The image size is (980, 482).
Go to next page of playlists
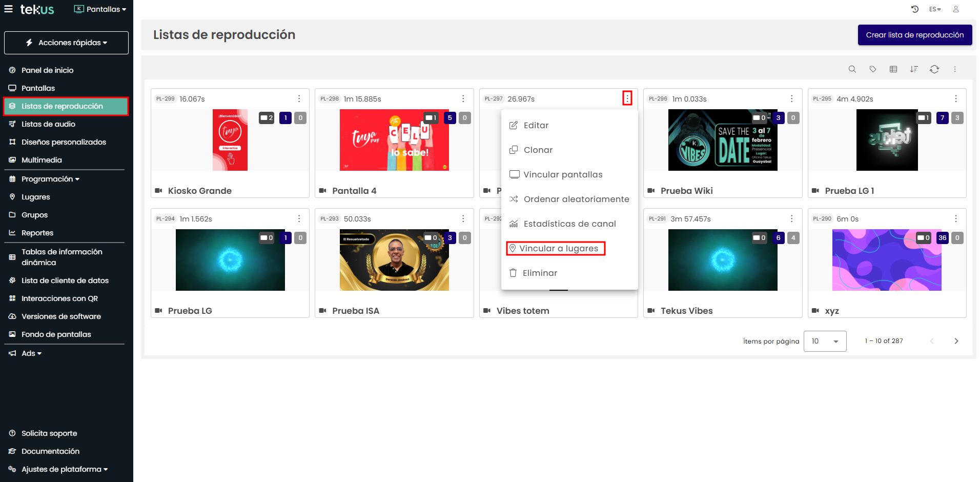[x=956, y=341]
